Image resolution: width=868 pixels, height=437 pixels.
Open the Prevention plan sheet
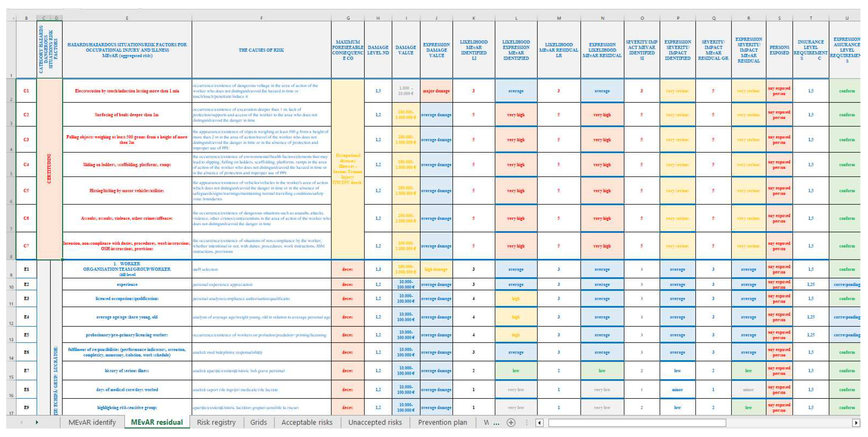(442, 422)
